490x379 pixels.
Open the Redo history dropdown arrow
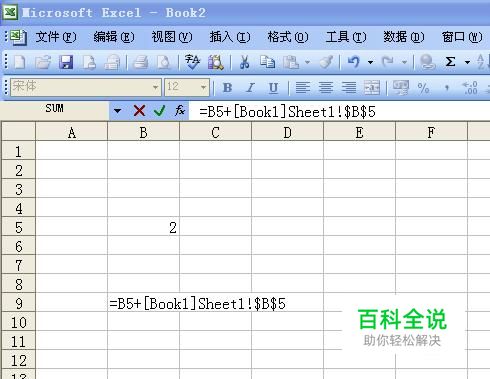click(x=404, y=62)
